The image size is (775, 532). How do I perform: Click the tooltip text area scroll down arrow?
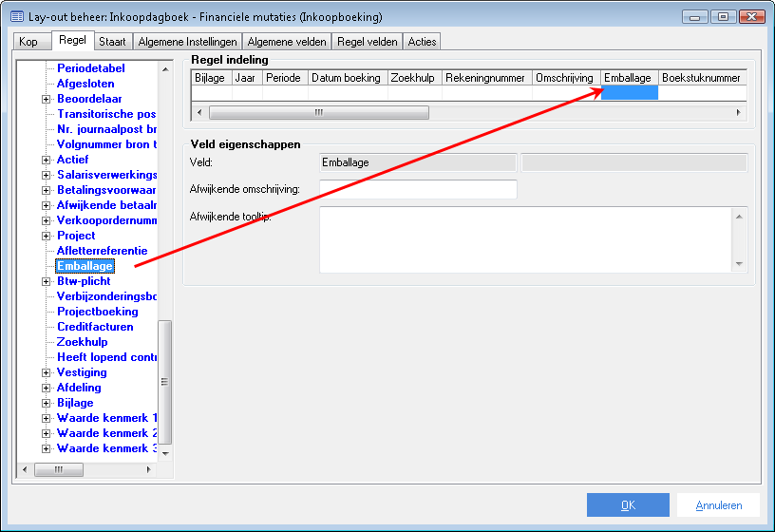[x=740, y=264]
